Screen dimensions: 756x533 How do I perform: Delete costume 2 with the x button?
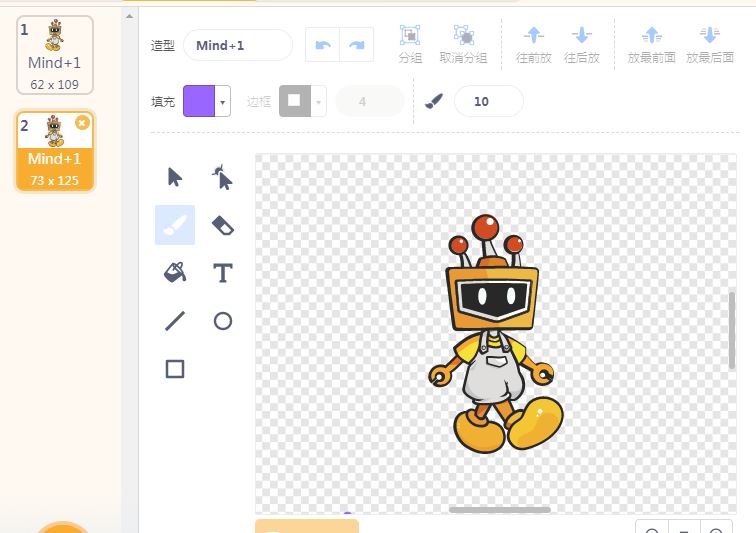click(82, 123)
